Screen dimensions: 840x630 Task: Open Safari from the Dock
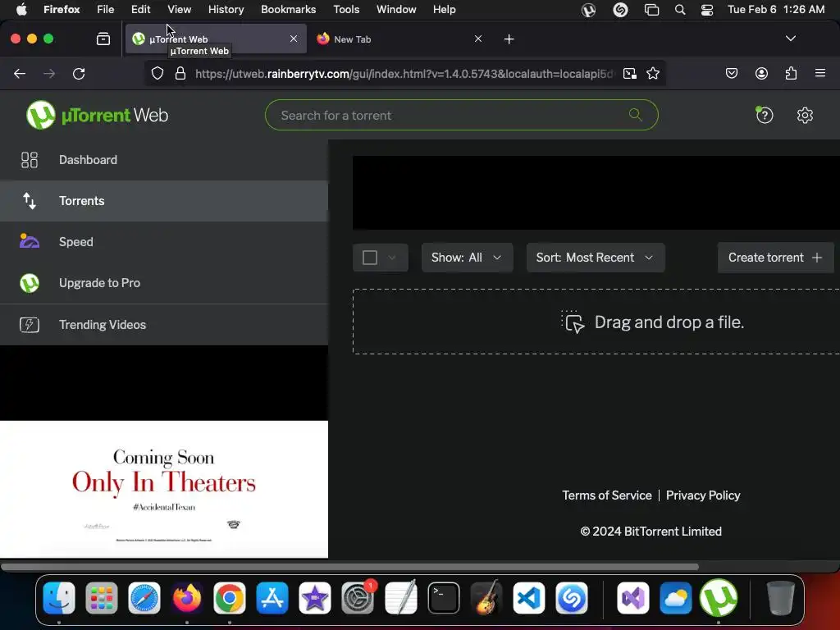tap(144, 598)
